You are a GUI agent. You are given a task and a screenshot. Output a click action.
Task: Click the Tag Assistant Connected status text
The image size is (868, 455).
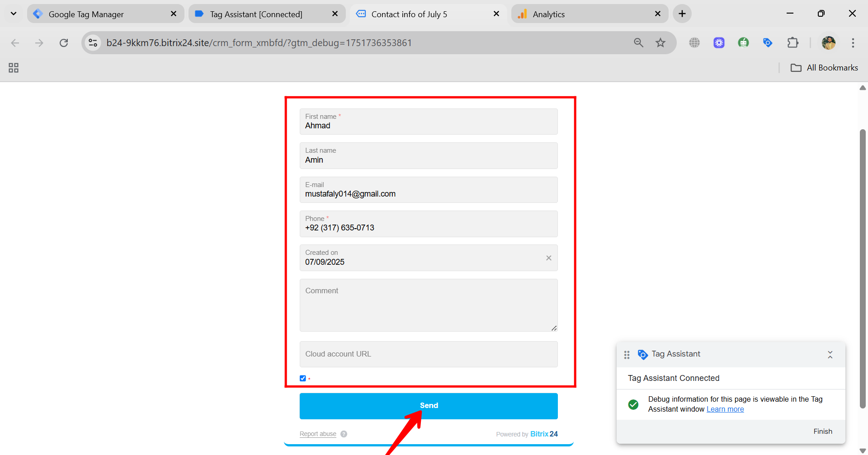[x=674, y=378]
